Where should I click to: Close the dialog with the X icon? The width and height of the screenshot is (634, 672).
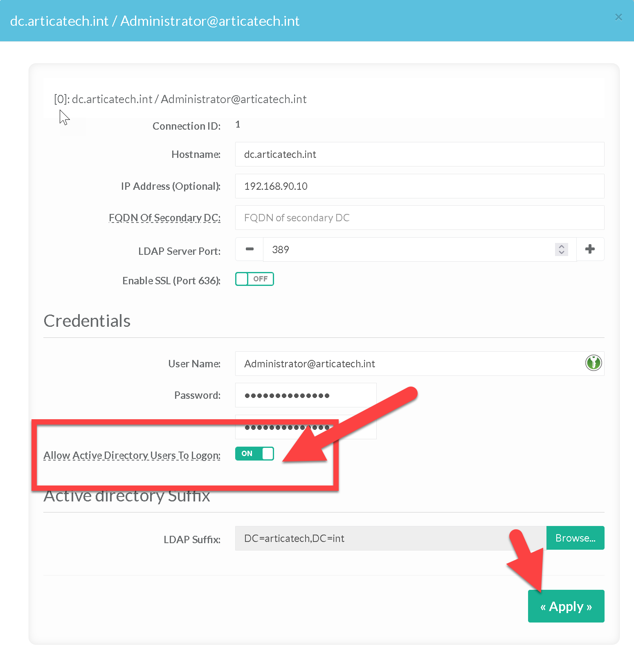coord(618,17)
